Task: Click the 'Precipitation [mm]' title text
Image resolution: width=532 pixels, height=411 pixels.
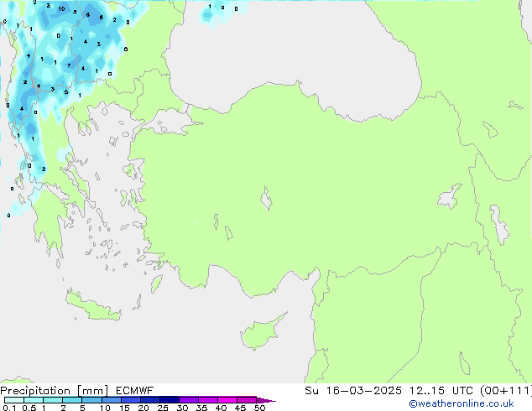Action: (x=55, y=391)
